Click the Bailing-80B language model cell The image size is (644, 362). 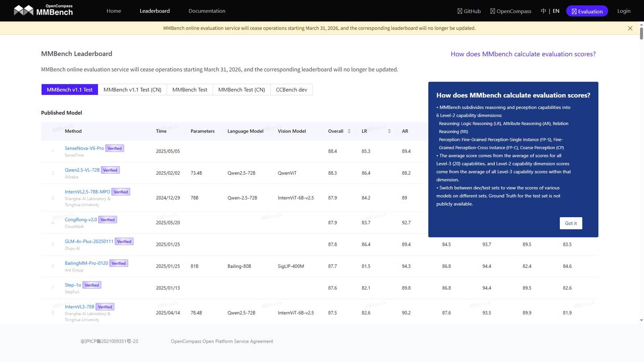point(239,266)
